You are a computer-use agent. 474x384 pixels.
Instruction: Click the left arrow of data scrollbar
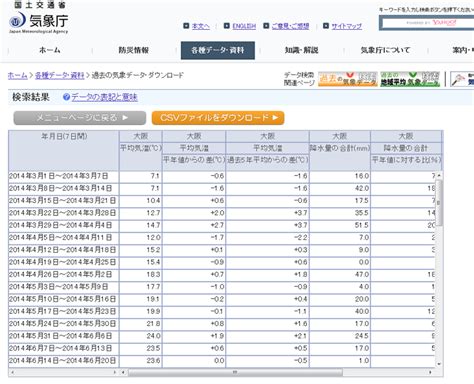point(123,372)
